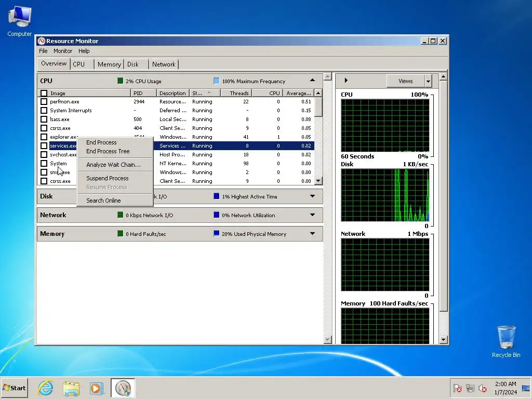
Task: Open Internet Explorer from the taskbar
Action: [x=46, y=388]
